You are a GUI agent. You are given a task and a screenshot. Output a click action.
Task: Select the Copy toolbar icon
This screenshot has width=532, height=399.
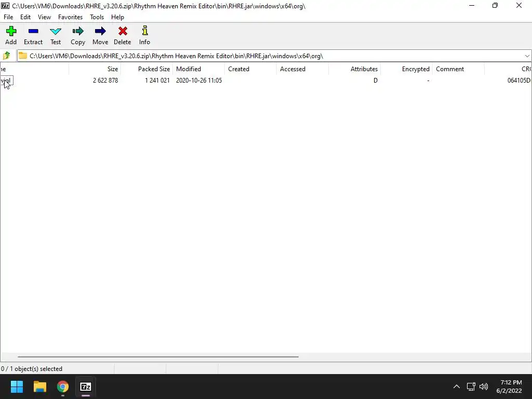[x=78, y=35]
